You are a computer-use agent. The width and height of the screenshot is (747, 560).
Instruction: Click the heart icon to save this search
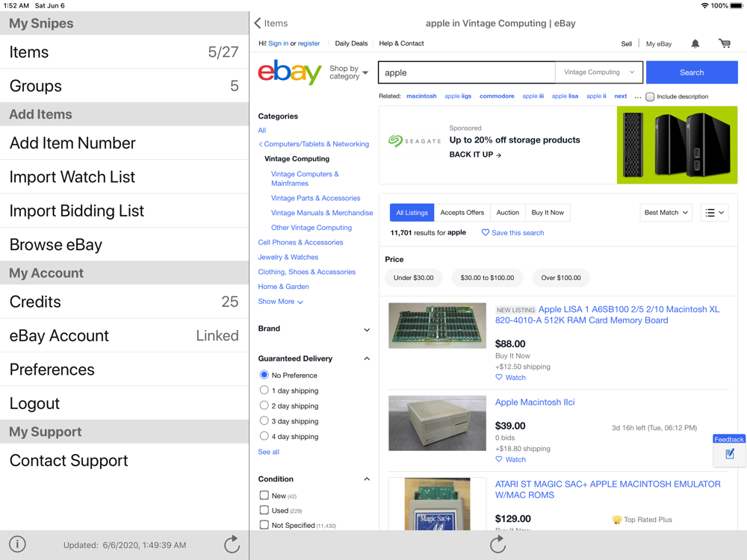click(485, 232)
